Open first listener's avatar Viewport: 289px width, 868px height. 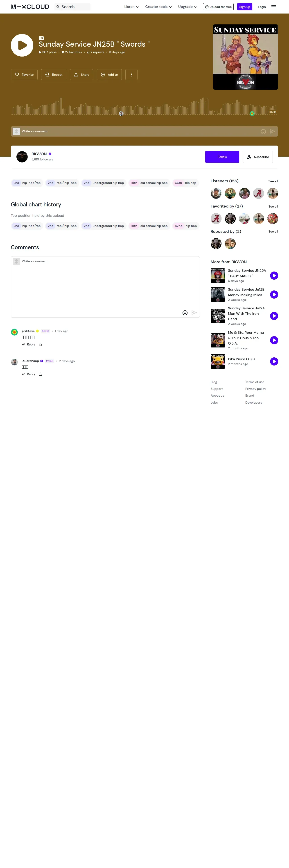pos(216,193)
